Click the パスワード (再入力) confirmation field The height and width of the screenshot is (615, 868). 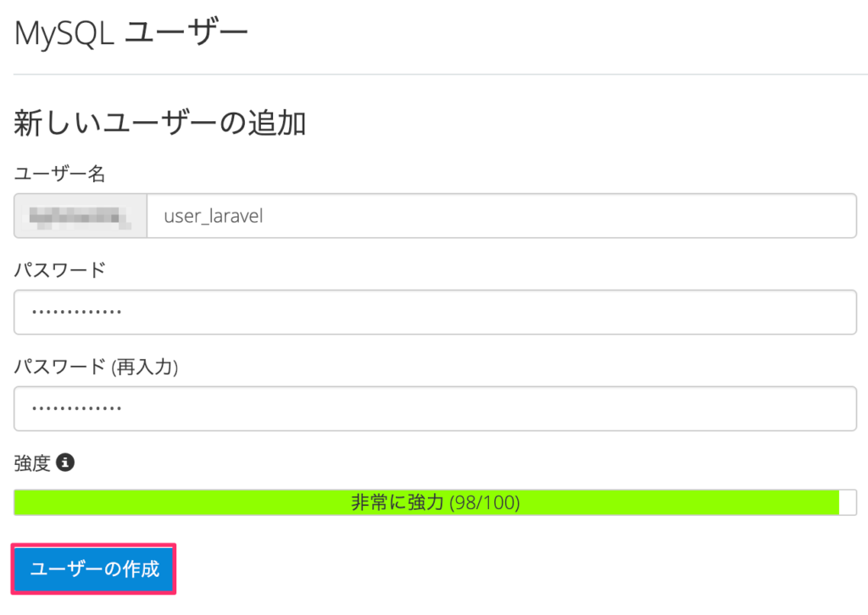[x=435, y=408]
